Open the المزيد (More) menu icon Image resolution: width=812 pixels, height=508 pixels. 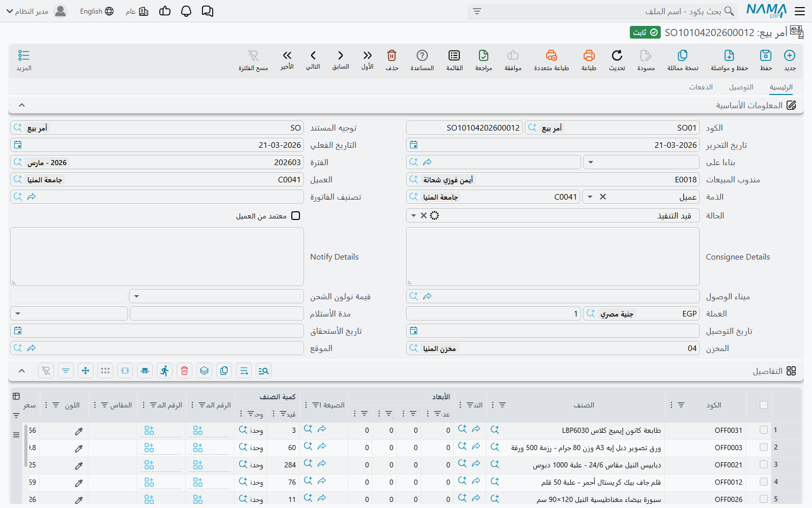tap(24, 55)
